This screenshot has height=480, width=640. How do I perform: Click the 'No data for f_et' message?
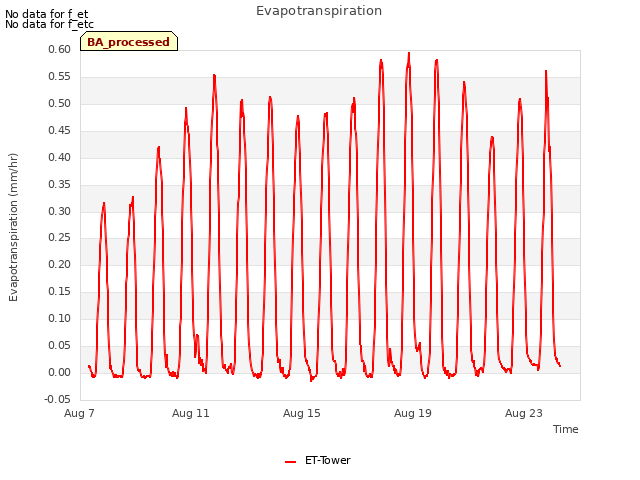47,14
